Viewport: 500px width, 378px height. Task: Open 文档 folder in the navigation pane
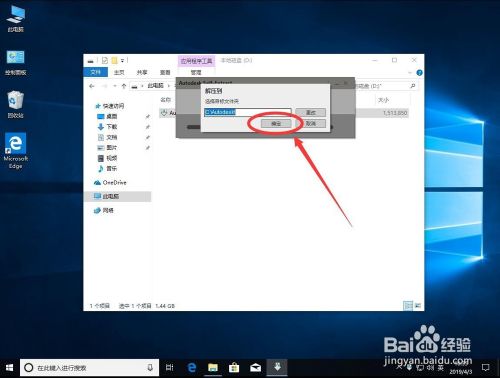pyautogui.click(x=112, y=137)
